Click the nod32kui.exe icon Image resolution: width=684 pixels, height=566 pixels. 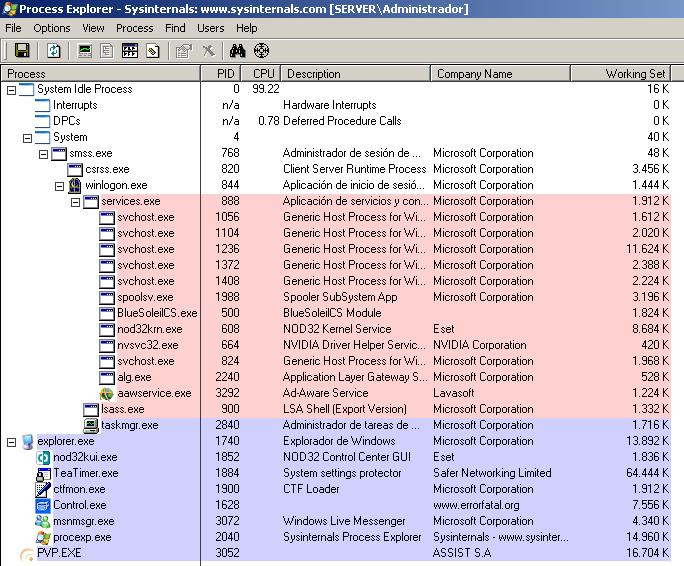43,457
